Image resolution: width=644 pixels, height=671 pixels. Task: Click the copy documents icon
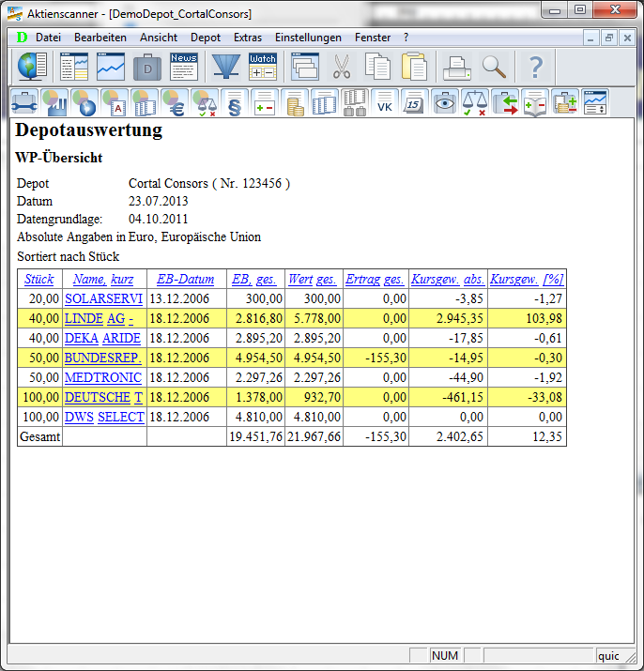point(377,67)
